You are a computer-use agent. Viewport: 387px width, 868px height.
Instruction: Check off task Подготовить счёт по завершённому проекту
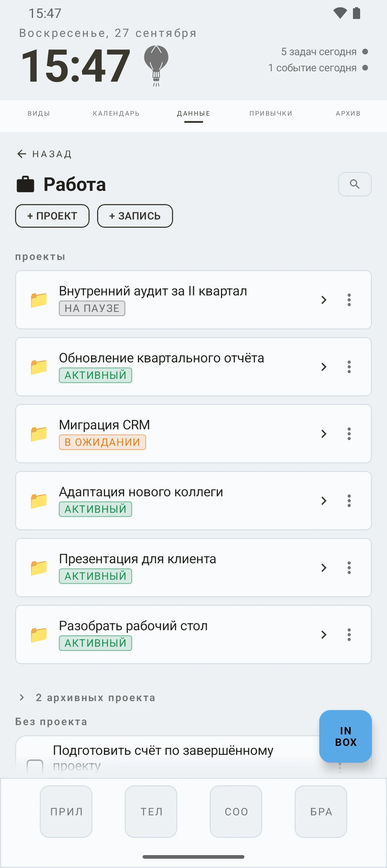[35, 767]
